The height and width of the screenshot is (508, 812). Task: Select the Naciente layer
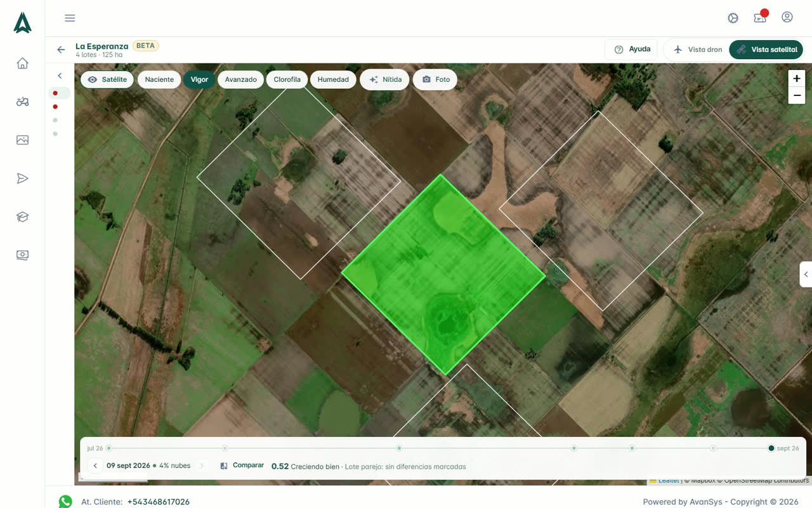pos(159,79)
